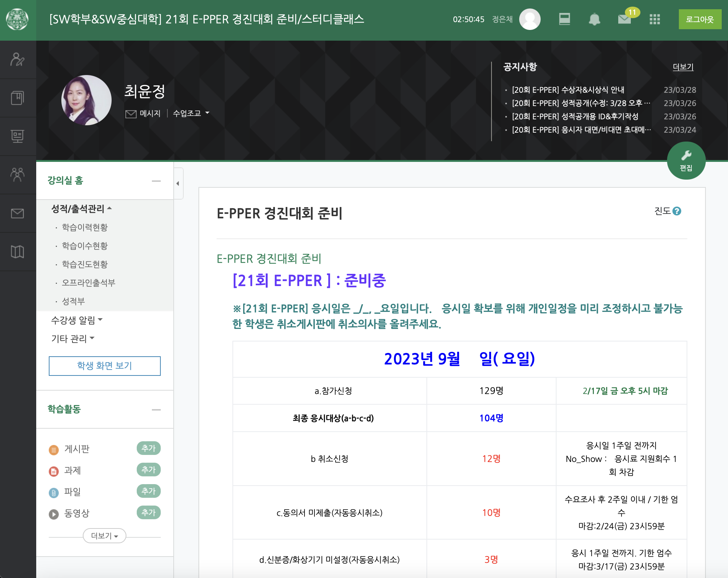
Task: Expand the 수강생 알림 menu
Action: 76,320
